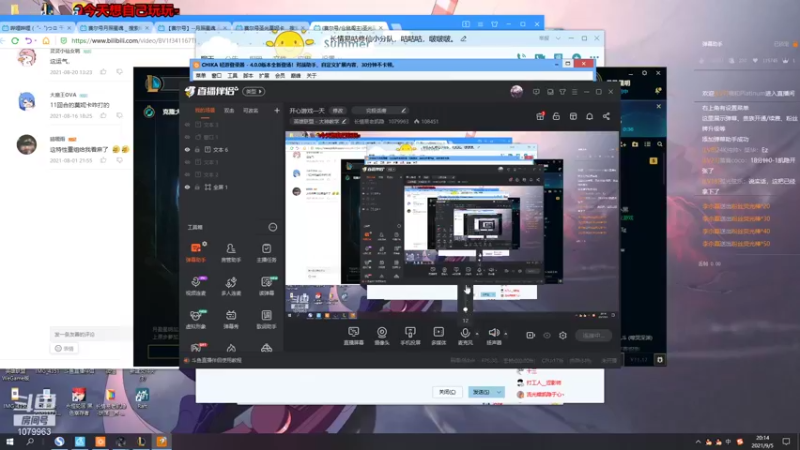Add a 手机投屏 phone cast source
The width and height of the screenshot is (800, 450).
point(410,336)
